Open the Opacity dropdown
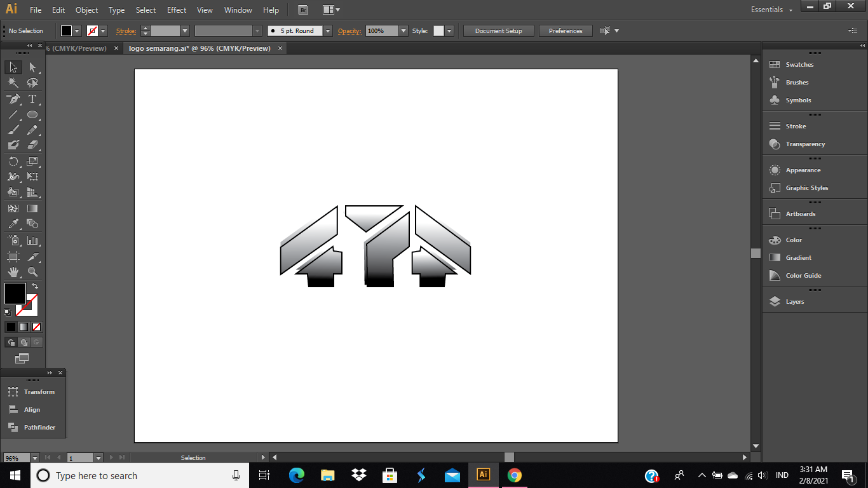 [x=403, y=30]
